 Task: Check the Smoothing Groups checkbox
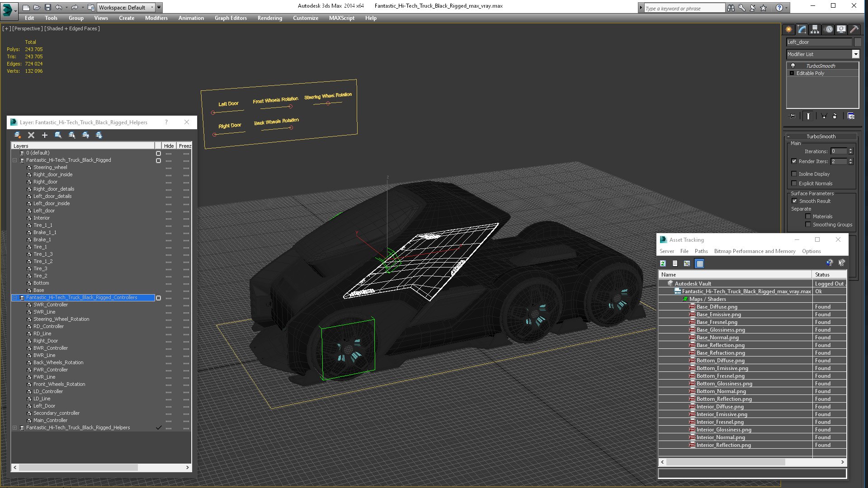pos(808,225)
